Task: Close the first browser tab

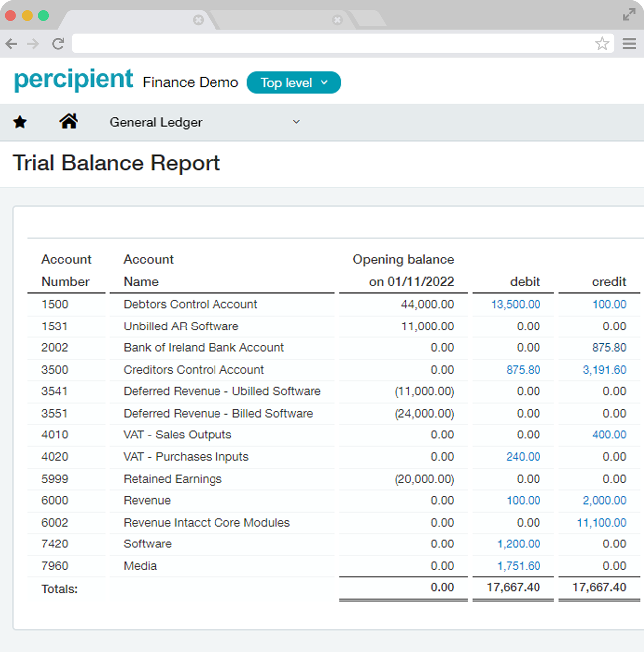Action: point(198,20)
